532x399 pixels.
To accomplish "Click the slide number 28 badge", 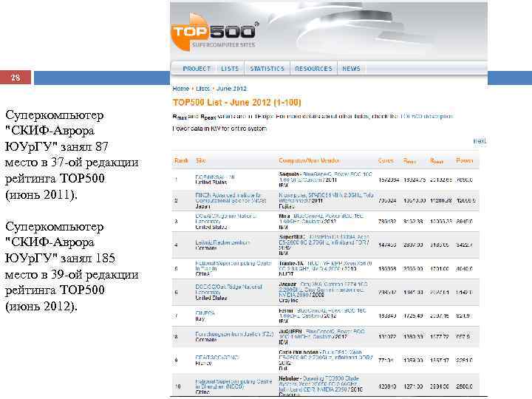I will (x=16, y=78).
